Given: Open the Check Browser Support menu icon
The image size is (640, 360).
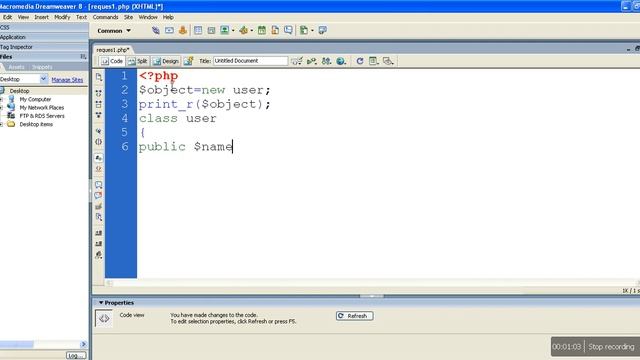Looking at the screenshot, I should (297, 61).
